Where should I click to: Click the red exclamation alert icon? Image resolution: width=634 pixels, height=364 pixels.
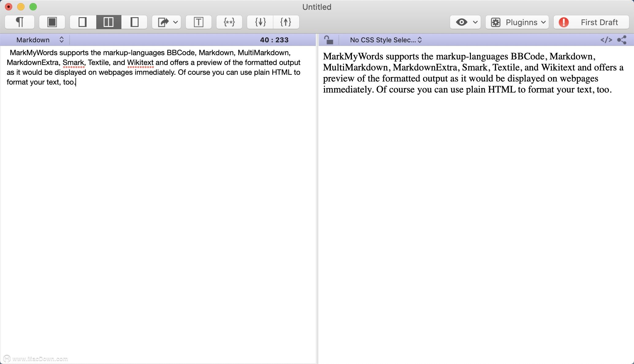pos(563,22)
